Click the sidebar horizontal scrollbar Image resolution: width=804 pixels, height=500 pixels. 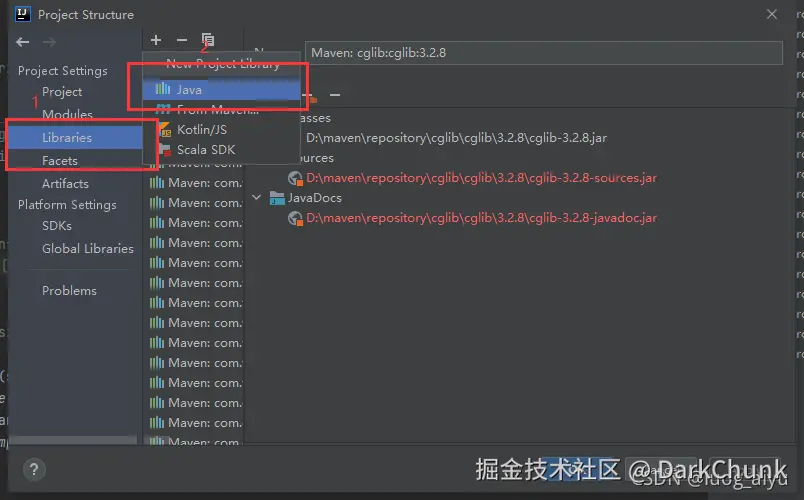(x=73, y=440)
